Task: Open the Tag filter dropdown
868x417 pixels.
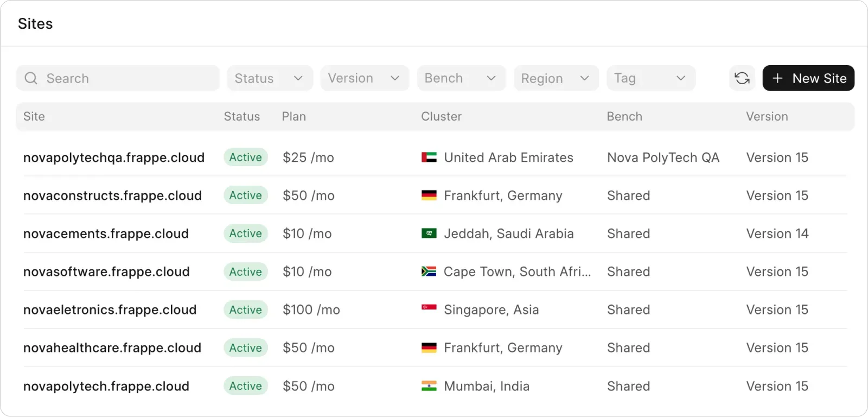Action: pos(650,78)
